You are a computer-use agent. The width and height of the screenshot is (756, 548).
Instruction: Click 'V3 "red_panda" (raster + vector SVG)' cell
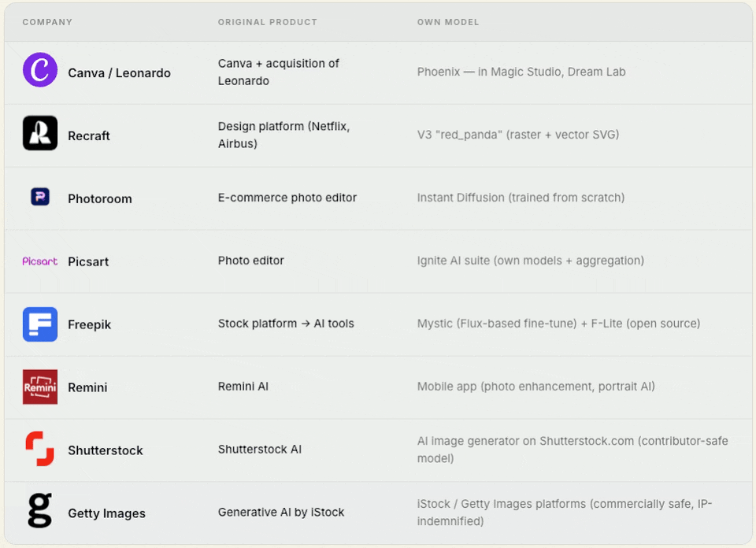[518, 135]
